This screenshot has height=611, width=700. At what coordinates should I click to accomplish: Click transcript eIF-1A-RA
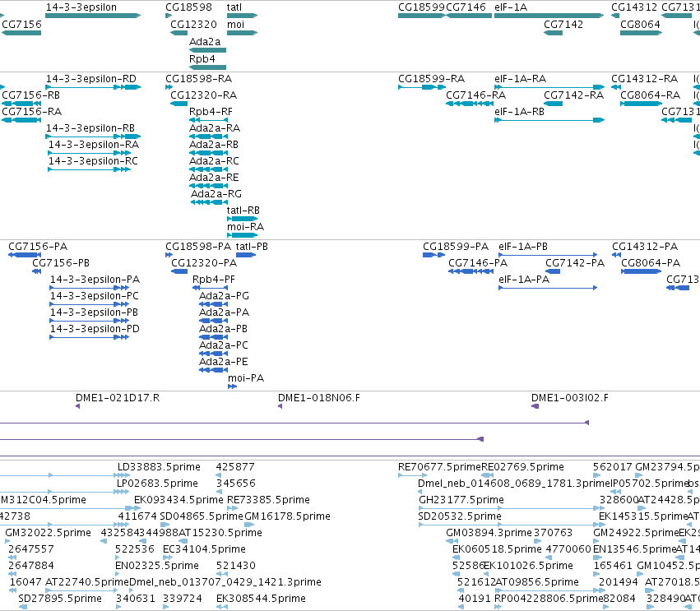pyautogui.click(x=549, y=87)
